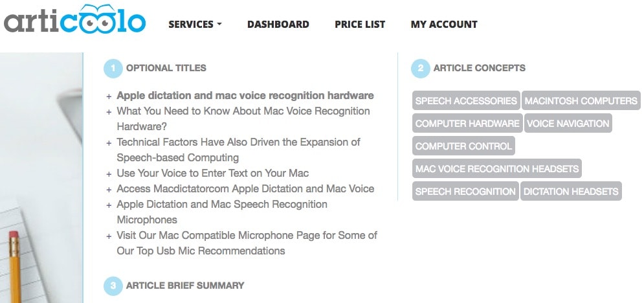Select title Use Your Voice to Enter Text
This screenshot has height=303, width=644.
[x=213, y=174]
